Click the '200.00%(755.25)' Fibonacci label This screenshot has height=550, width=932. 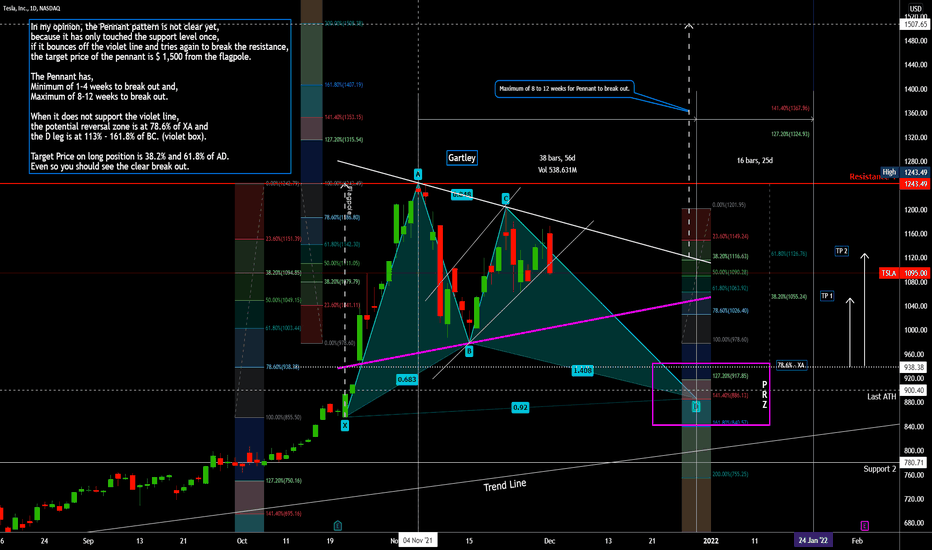(x=730, y=474)
